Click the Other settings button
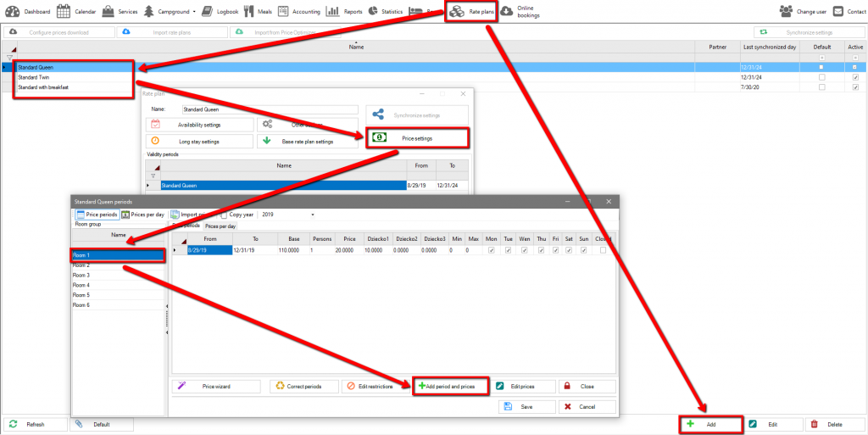This screenshot has width=868, height=435. click(x=307, y=125)
